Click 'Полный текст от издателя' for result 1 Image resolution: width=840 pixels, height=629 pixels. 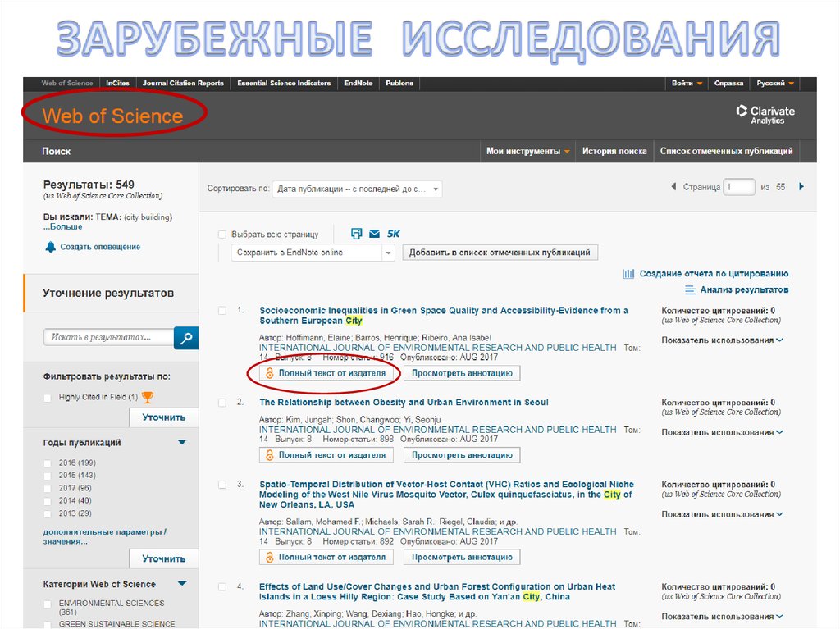pos(326,373)
